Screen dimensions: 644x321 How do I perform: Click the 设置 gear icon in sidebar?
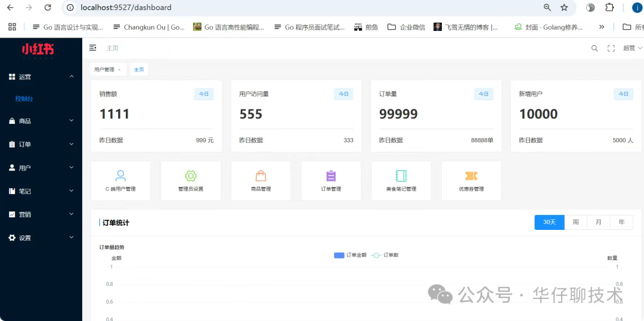[12, 238]
